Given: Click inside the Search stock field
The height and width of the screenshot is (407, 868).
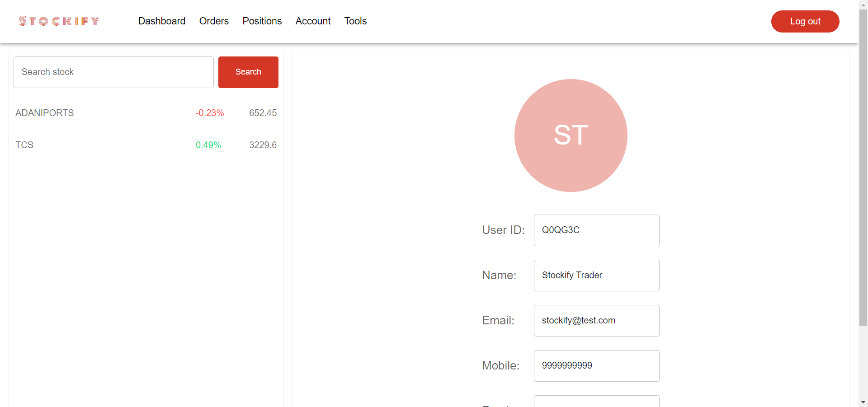Looking at the screenshot, I should tap(113, 72).
